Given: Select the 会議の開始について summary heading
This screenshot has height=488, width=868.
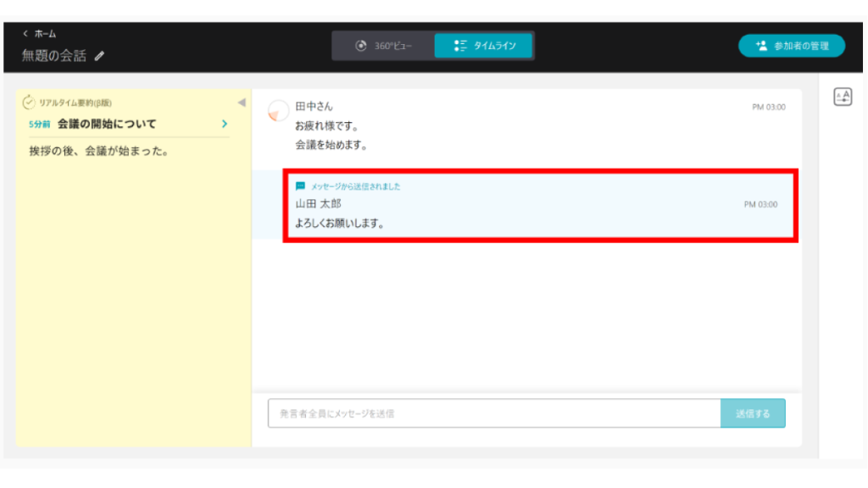Looking at the screenshot, I should click(107, 125).
